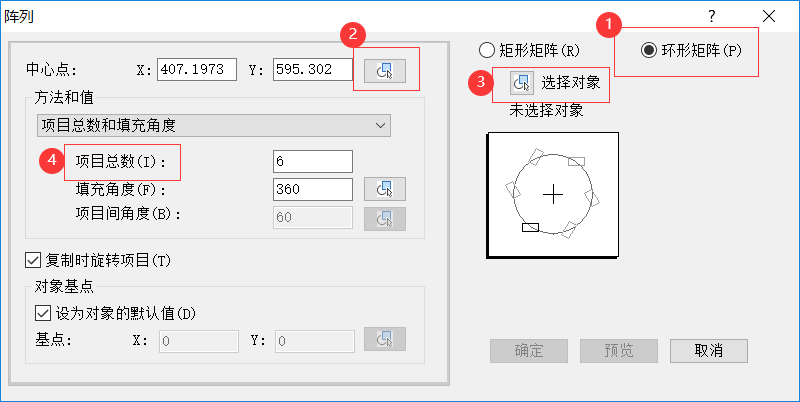Click the select objects icon button
This screenshot has width=800, height=402.
point(521,83)
